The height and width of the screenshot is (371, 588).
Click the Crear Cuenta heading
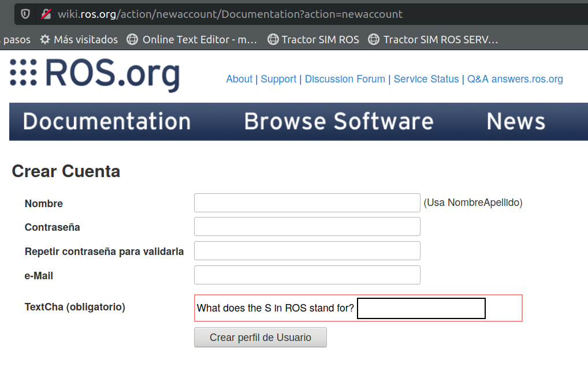coord(66,171)
